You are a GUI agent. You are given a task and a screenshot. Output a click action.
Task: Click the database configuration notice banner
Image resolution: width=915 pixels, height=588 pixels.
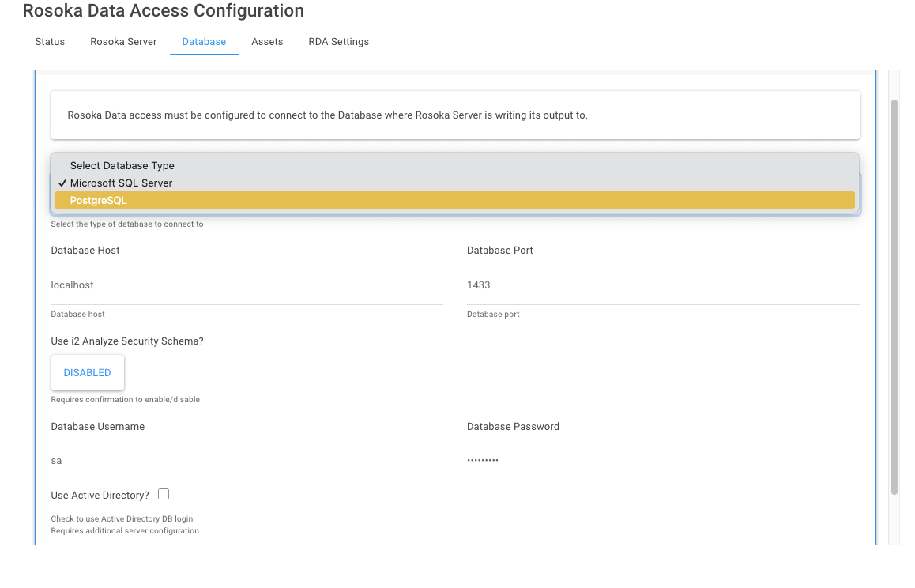(455, 115)
